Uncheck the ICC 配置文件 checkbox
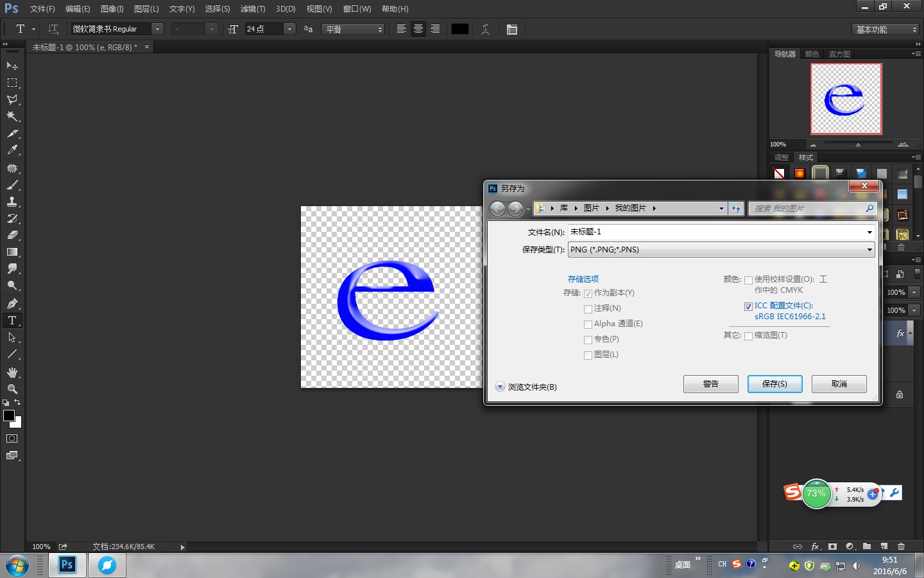This screenshot has height=578, width=924. click(748, 306)
